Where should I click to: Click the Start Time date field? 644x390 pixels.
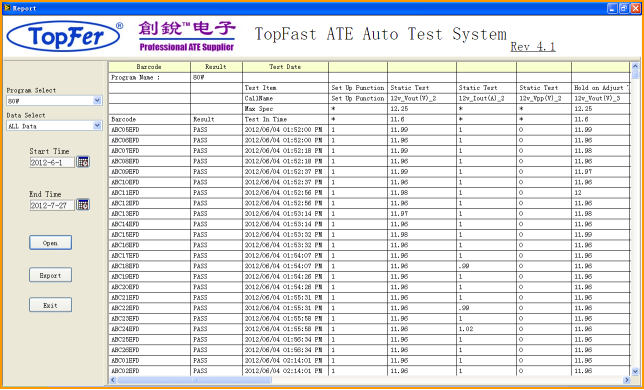tap(52, 162)
